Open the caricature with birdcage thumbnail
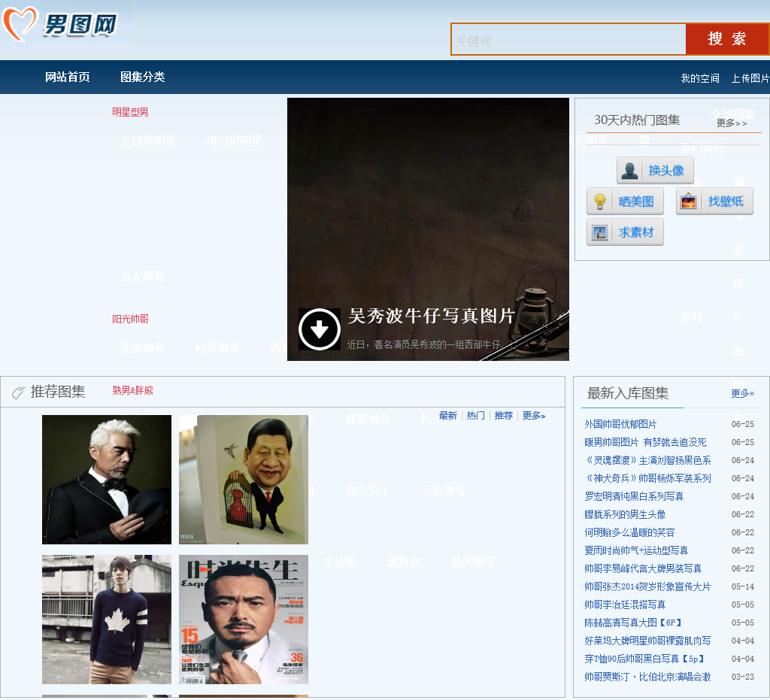Viewport: 770px width, 700px height. point(244,480)
